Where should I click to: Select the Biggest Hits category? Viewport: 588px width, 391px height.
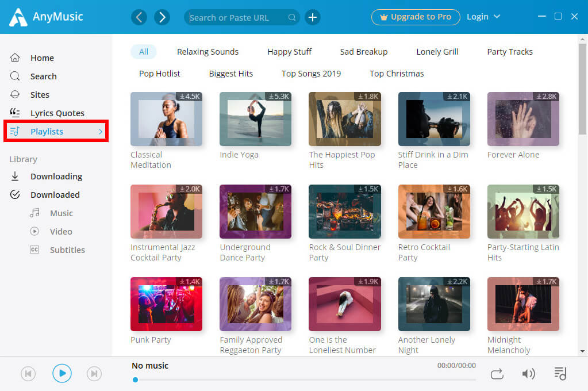(231, 74)
